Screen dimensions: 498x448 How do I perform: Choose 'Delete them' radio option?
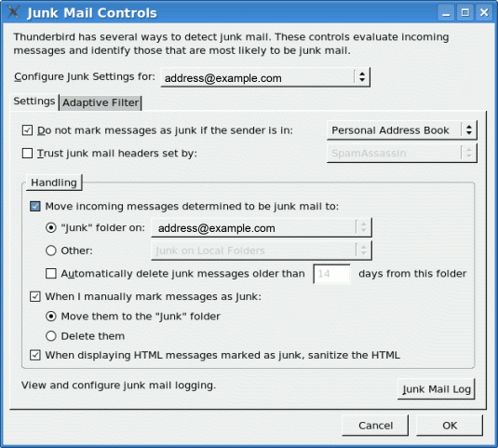point(51,336)
